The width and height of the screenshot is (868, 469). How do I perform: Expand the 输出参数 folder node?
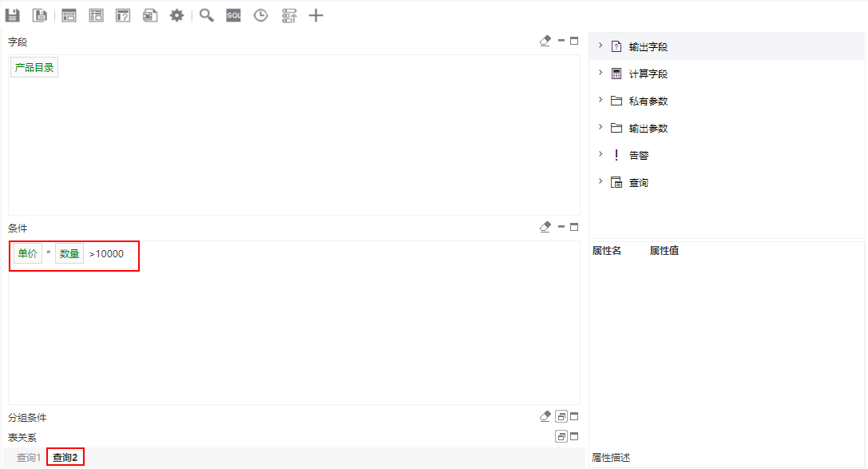(600, 127)
